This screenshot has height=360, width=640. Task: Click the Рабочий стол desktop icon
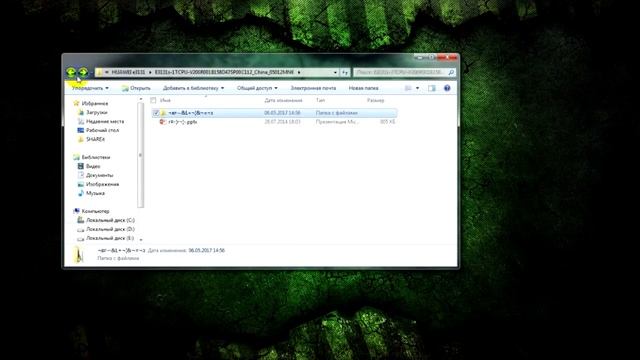tap(81, 130)
